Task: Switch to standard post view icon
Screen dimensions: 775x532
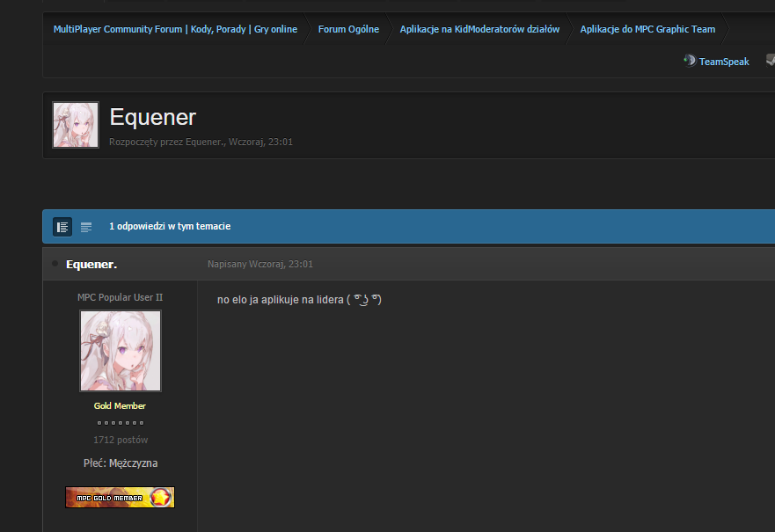Action: pos(62,227)
